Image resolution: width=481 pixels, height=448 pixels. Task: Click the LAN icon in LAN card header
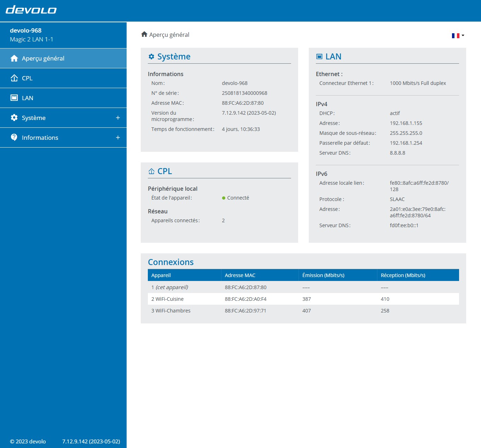319,57
